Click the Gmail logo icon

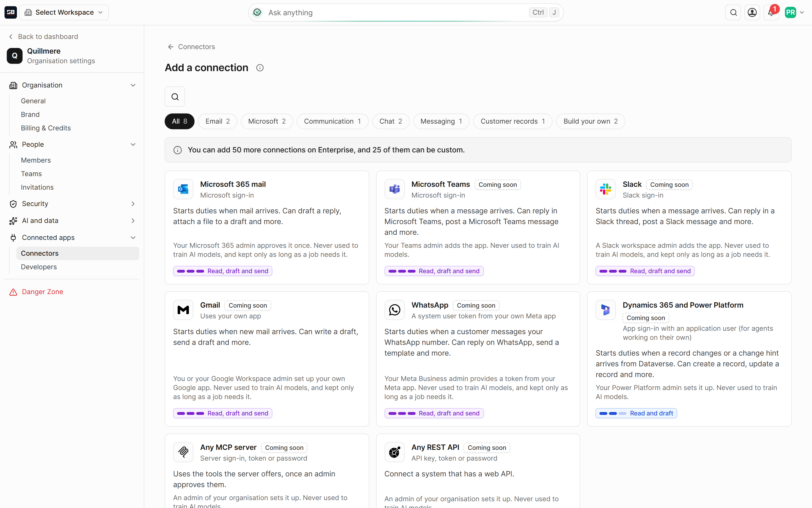(183, 310)
